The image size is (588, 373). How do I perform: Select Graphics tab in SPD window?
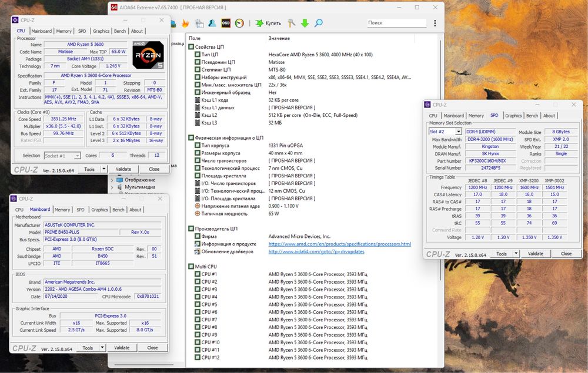coord(513,116)
